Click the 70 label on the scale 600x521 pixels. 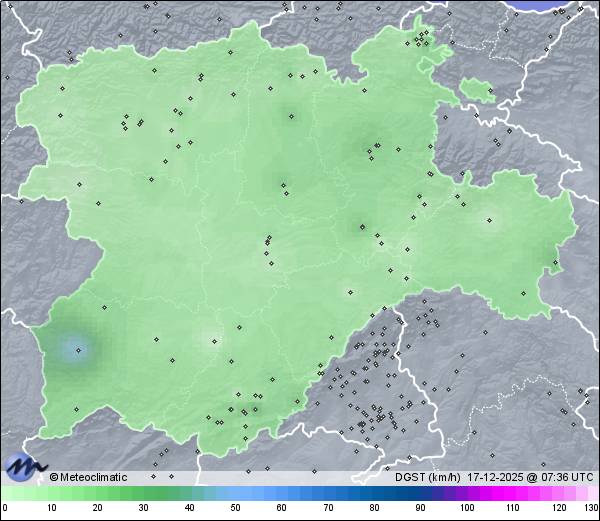click(328, 508)
